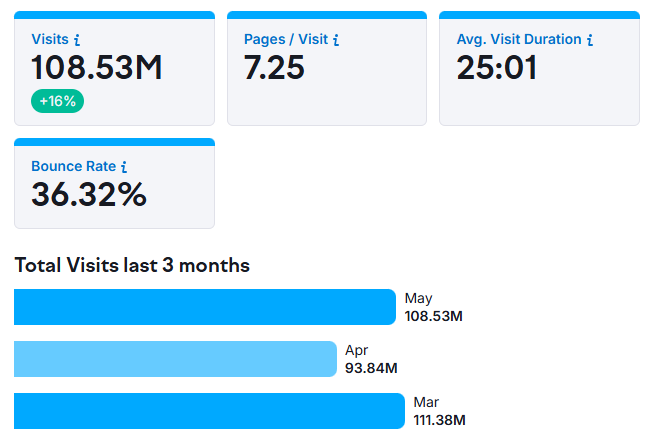The width and height of the screenshot is (659, 443).
Task: Click the green +16% change badge
Action: coord(58,101)
